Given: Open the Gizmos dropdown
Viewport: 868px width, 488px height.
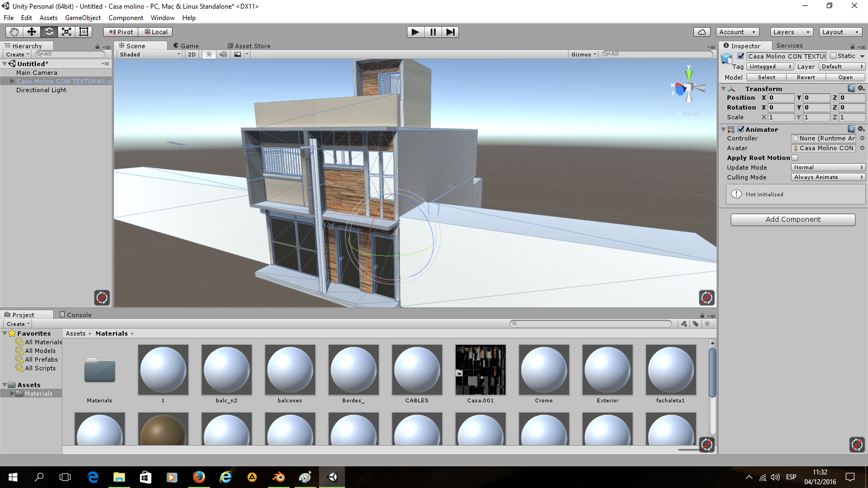Looking at the screenshot, I should click(584, 54).
